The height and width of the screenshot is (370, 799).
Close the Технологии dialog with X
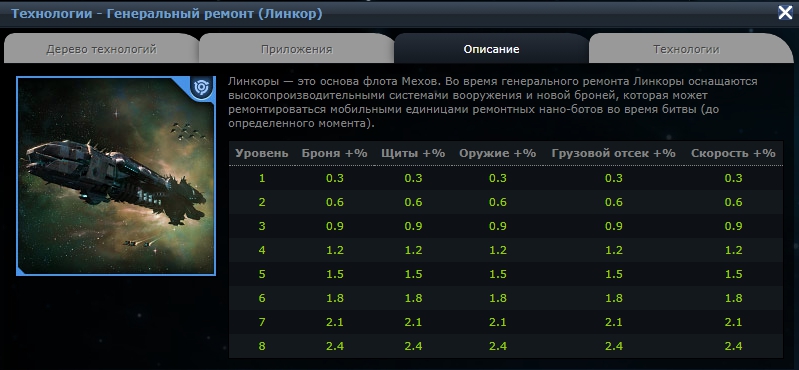785,13
